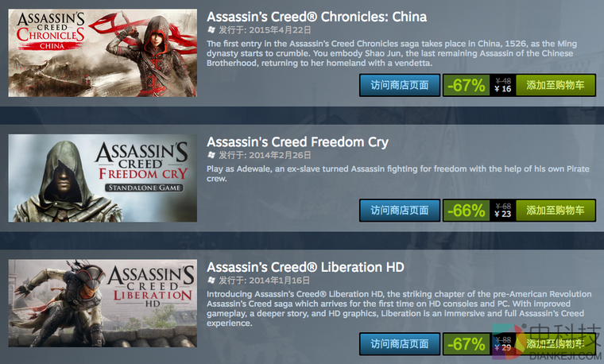This screenshot has height=364, width=604.
Task: Click the -67% discount badge for Liberation HD
Action: (x=467, y=344)
